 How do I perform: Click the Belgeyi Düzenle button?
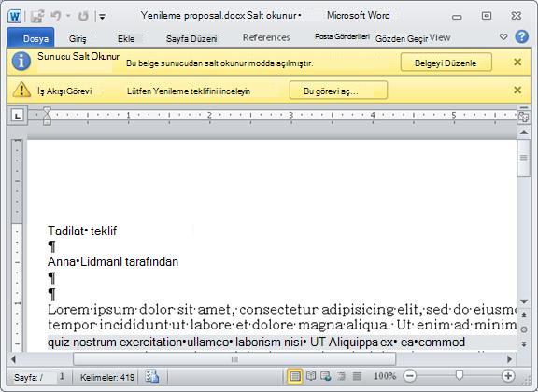[x=446, y=63]
